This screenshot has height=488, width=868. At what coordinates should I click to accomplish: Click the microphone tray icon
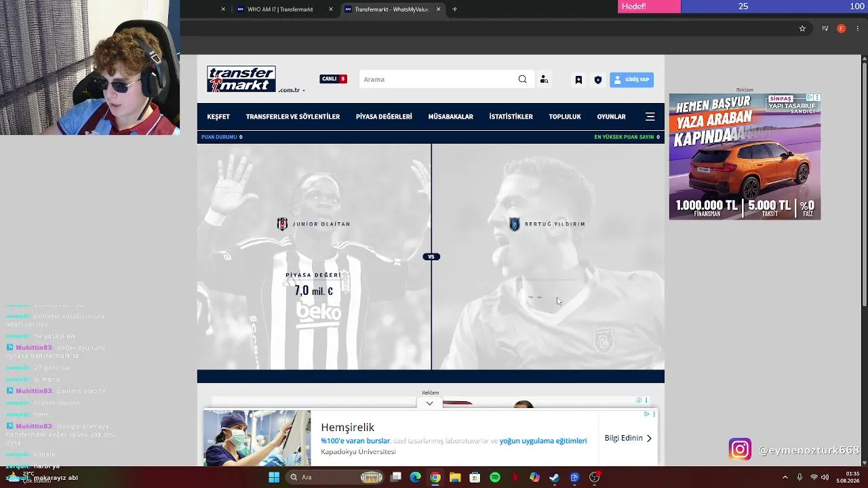800,477
